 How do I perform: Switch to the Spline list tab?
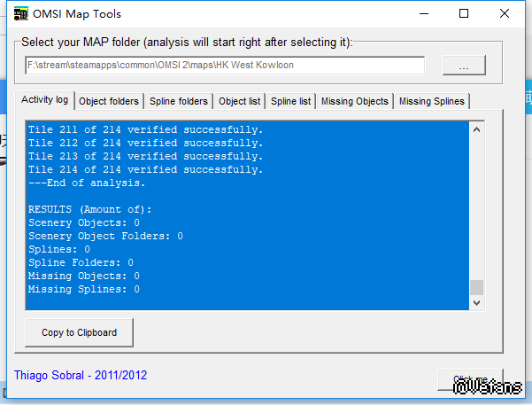(290, 101)
